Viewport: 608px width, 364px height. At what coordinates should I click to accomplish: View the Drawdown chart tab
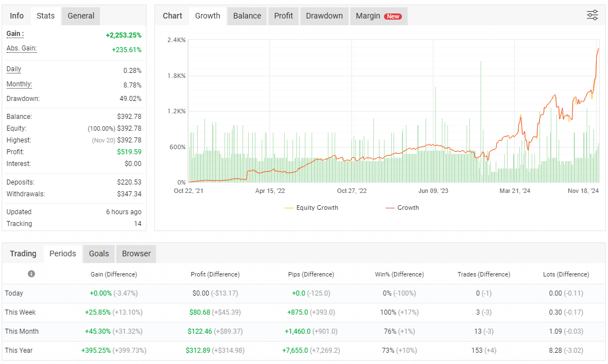pyautogui.click(x=324, y=16)
